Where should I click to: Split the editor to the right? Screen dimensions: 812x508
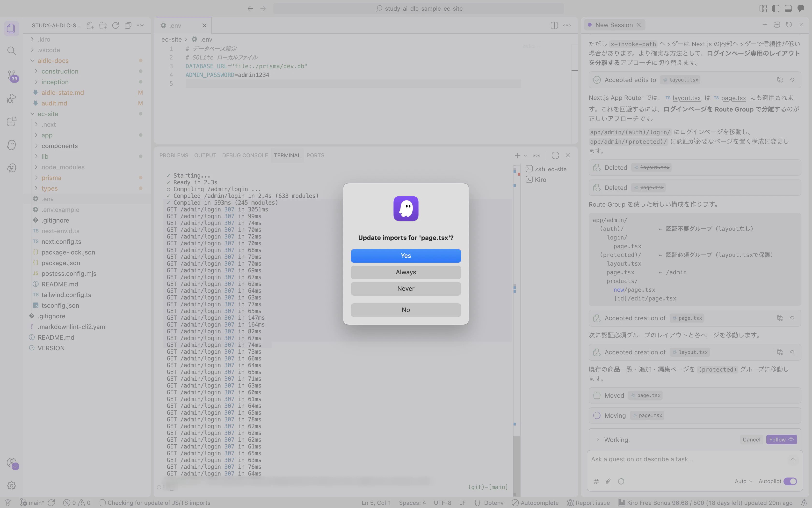click(554, 26)
